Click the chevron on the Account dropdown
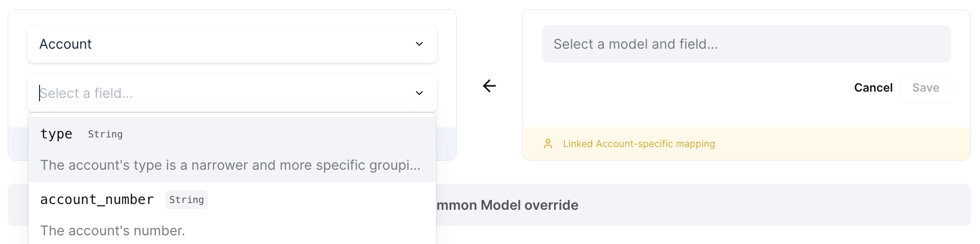The image size is (980, 244). point(419,44)
